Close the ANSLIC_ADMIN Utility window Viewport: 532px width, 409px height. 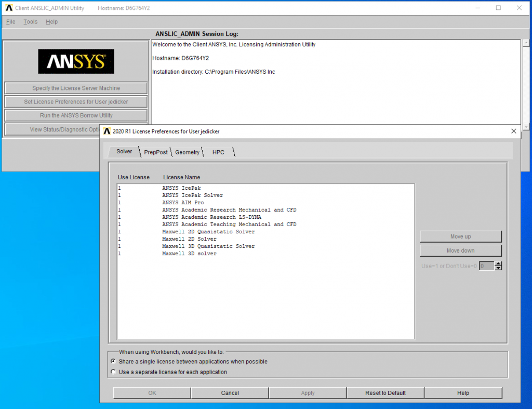click(519, 8)
